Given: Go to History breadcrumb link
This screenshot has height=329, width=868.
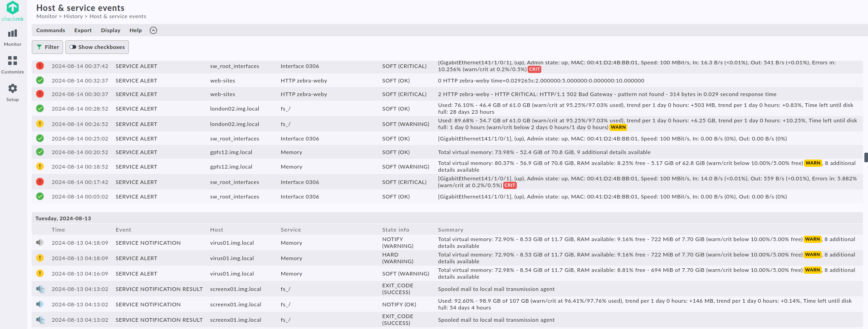Looking at the screenshot, I should point(73,16).
